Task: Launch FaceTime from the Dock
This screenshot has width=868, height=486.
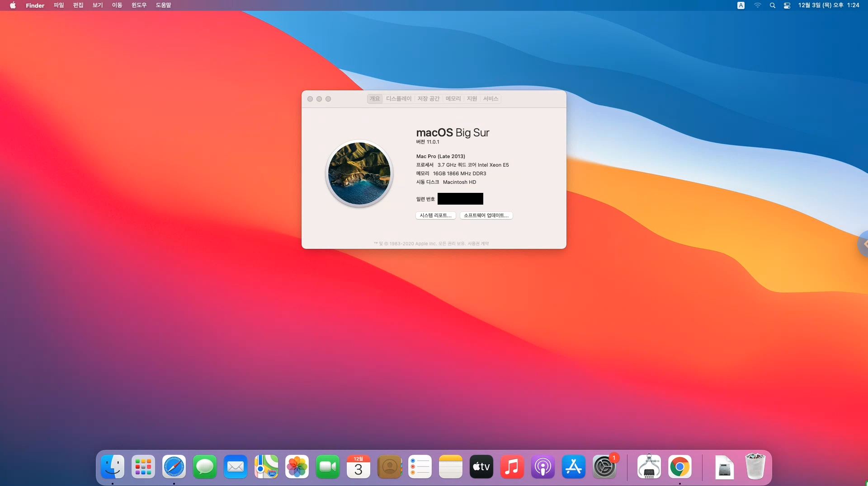Action: pyautogui.click(x=328, y=467)
